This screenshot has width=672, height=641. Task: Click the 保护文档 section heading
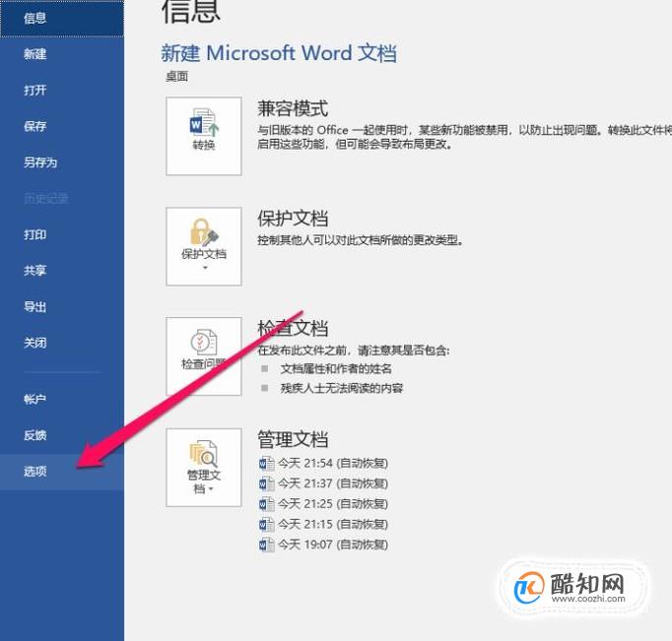pyautogui.click(x=293, y=219)
